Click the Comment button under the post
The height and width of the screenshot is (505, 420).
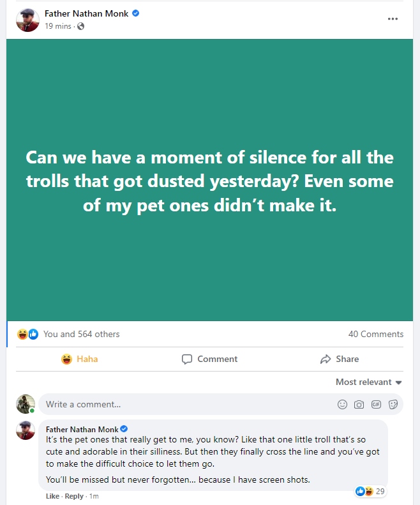point(209,359)
